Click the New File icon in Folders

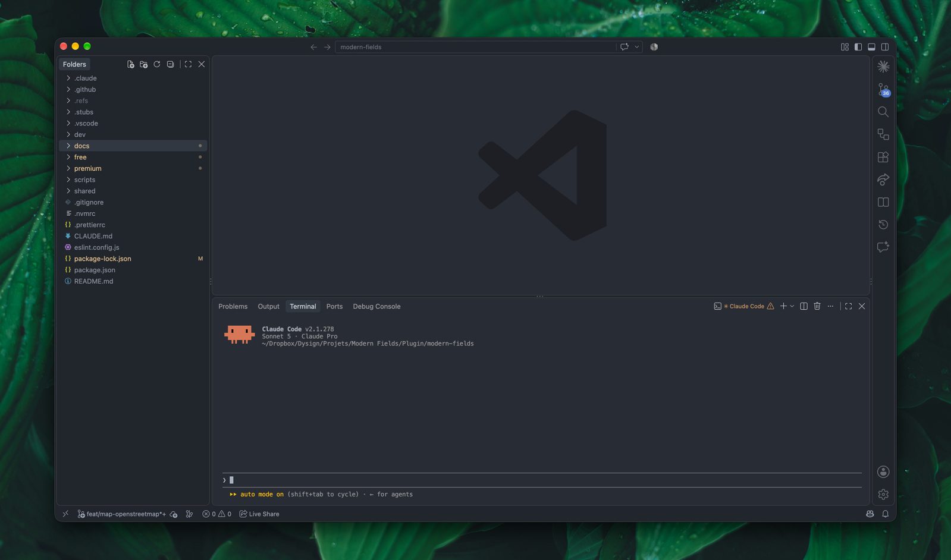(x=130, y=64)
